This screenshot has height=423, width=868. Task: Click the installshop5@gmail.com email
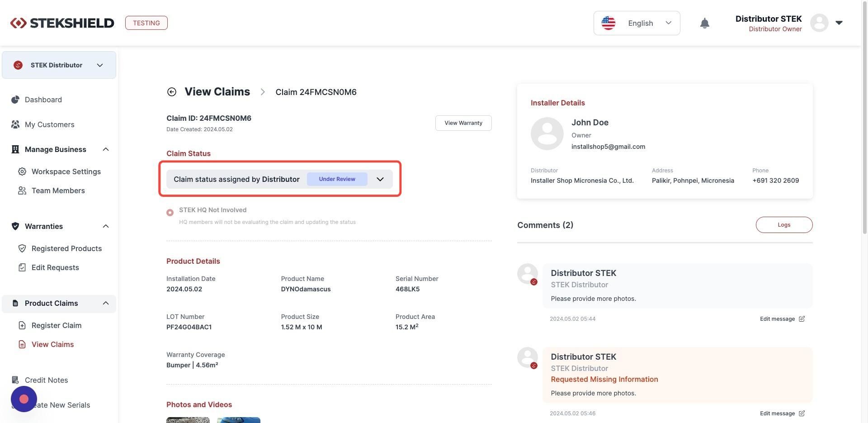pyautogui.click(x=608, y=147)
